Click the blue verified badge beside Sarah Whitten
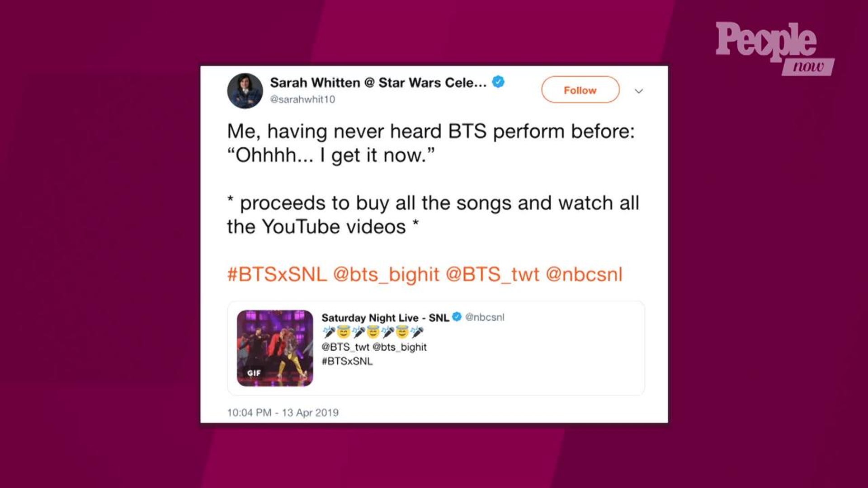The image size is (868, 488). point(498,82)
